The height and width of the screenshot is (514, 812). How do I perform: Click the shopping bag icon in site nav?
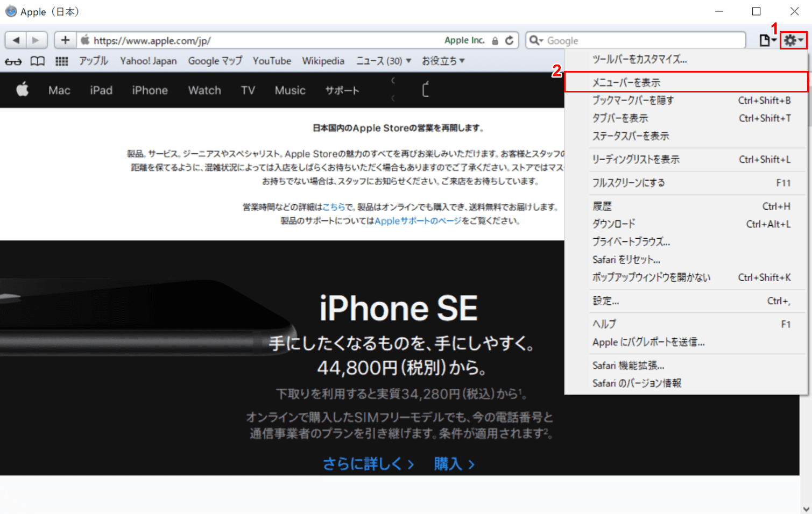[425, 90]
